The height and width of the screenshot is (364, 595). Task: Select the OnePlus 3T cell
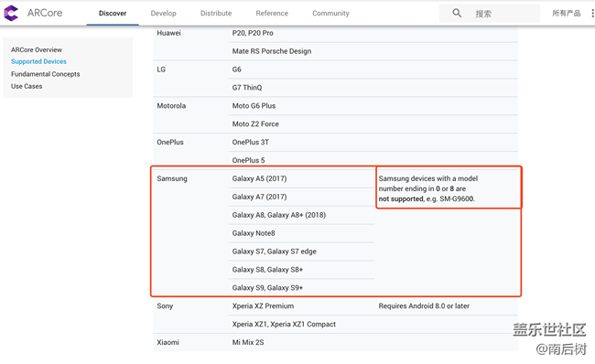click(x=251, y=142)
